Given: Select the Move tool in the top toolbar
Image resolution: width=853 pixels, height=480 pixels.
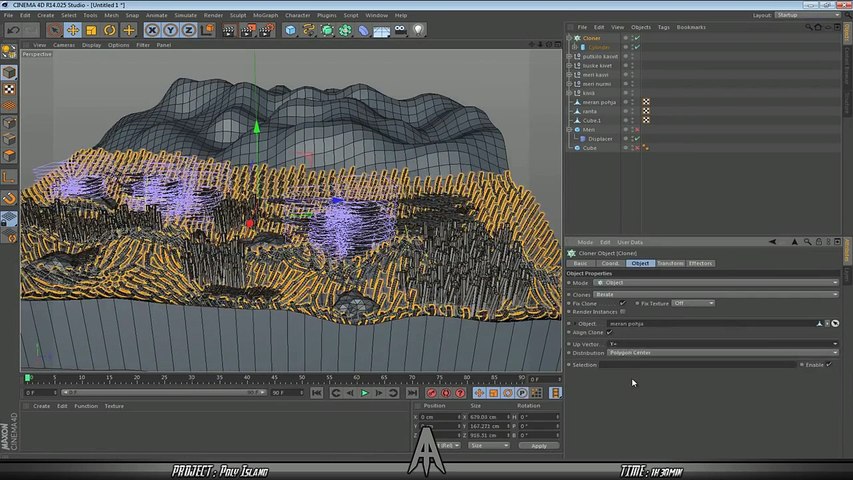Looking at the screenshot, I should tap(72, 30).
